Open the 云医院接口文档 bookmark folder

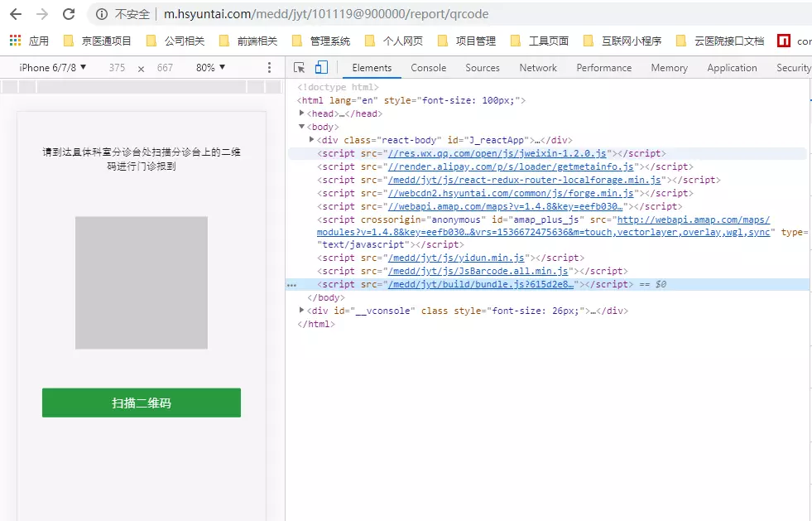coord(720,41)
